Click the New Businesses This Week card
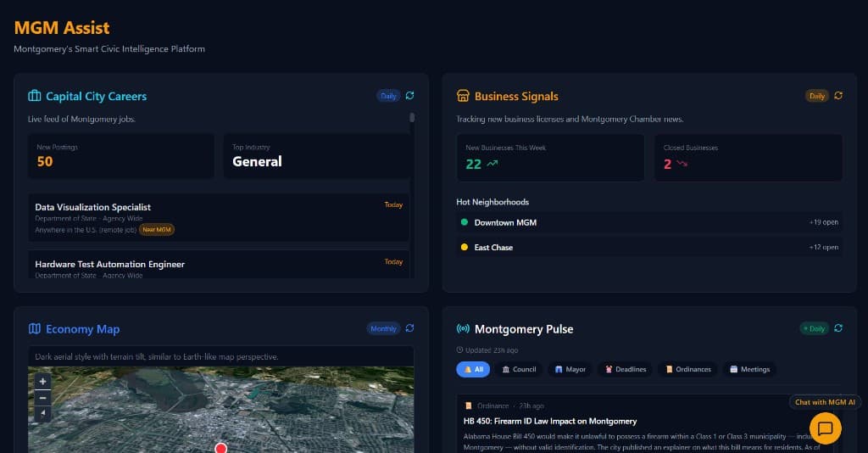The image size is (868, 453). pyautogui.click(x=550, y=158)
